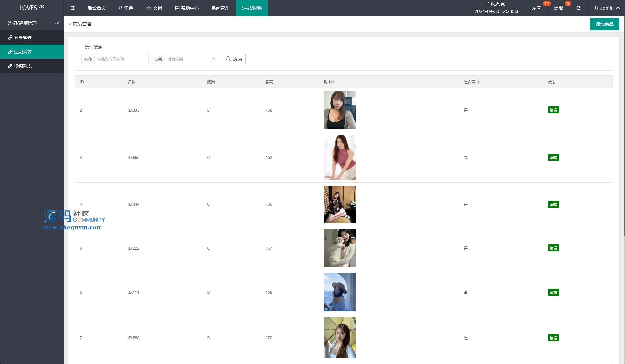Go to 后台首页 tab

[x=97, y=8]
